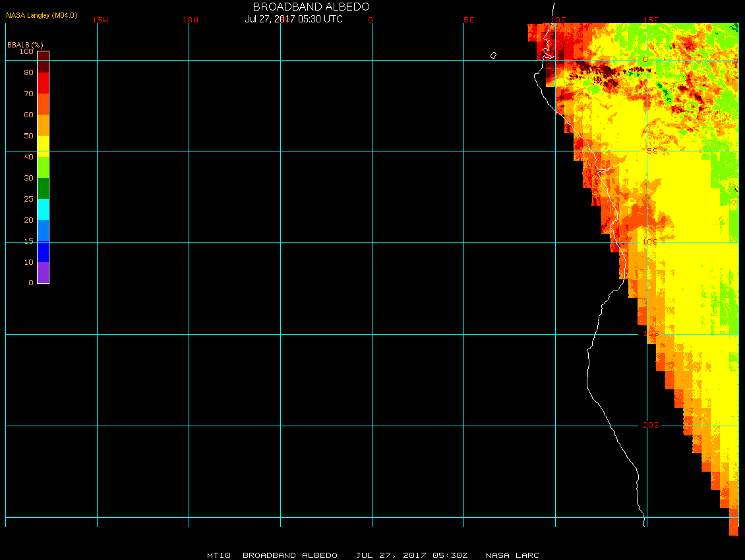The height and width of the screenshot is (560, 745).
Task: Click the 15S latitude label
Action: tap(651, 333)
